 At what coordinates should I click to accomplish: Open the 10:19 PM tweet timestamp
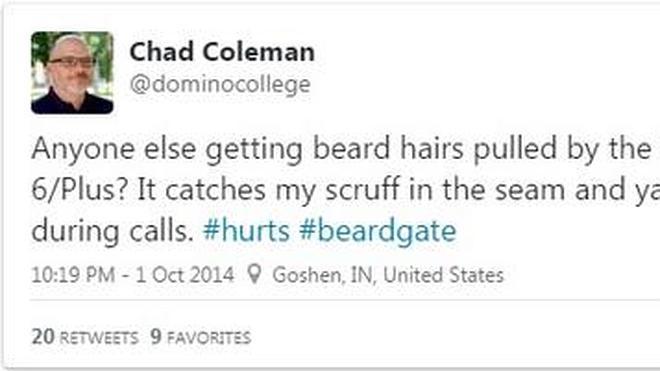tap(73, 275)
